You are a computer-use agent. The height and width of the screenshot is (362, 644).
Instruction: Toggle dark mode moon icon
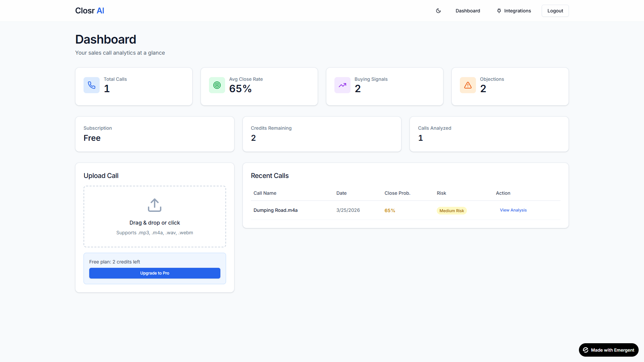[x=438, y=11]
